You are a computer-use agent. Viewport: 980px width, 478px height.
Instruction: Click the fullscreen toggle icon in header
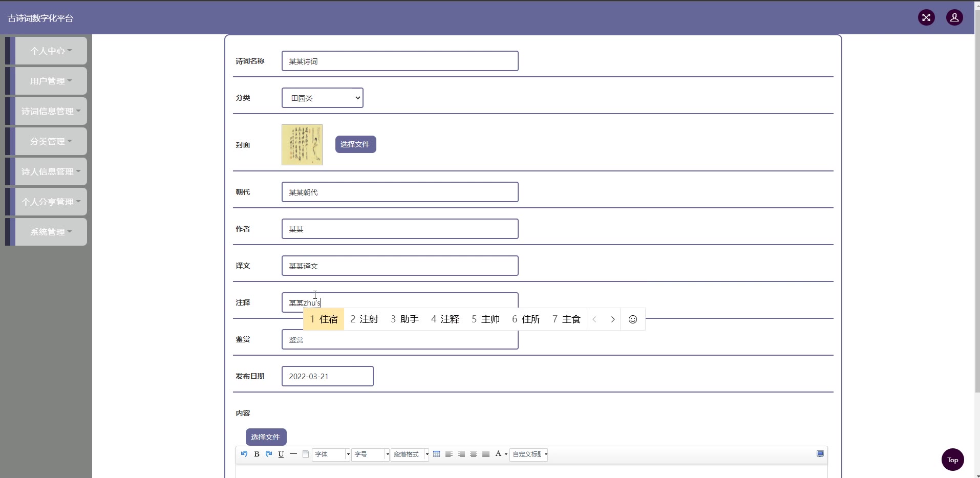926,17
